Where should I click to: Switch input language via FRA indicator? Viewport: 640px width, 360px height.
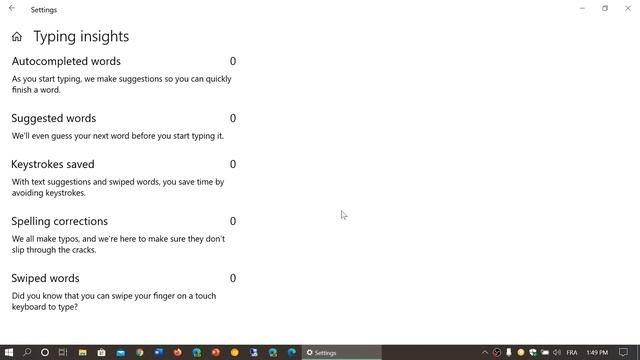click(x=572, y=352)
